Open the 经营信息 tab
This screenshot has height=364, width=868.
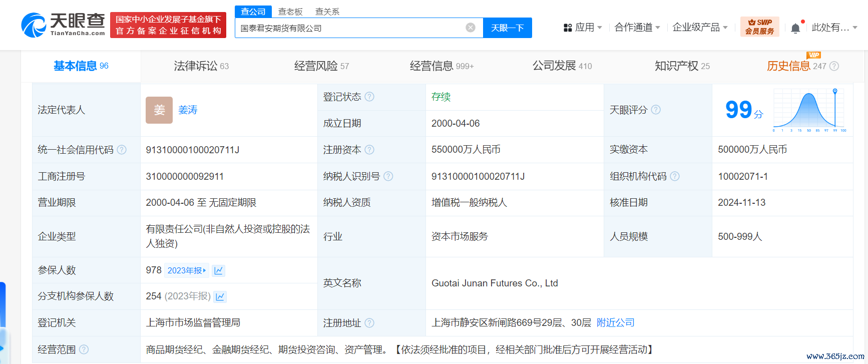pyautogui.click(x=442, y=66)
